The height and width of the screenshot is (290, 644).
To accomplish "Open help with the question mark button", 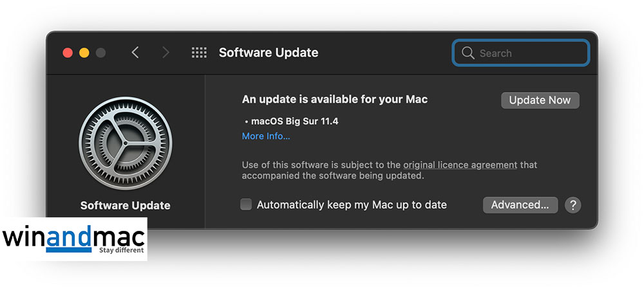I will click(573, 205).
